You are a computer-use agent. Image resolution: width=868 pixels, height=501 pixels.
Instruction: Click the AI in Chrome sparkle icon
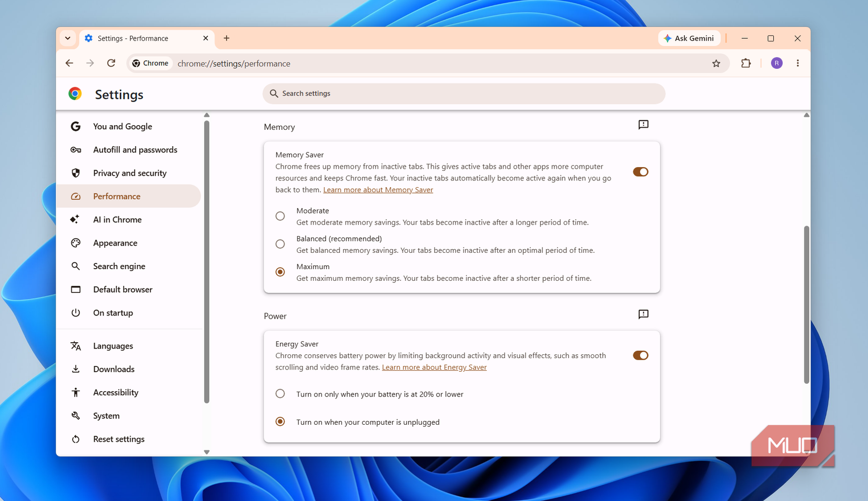(x=75, y=219)
